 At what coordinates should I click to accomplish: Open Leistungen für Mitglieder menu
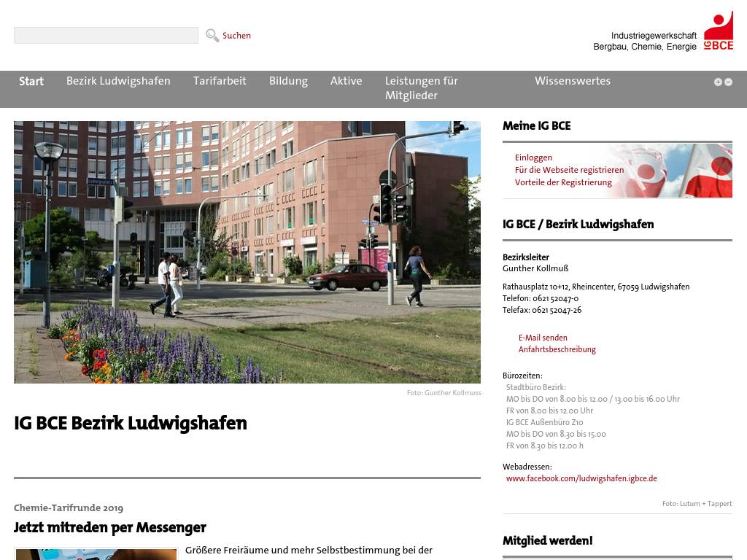click(421, 88)
